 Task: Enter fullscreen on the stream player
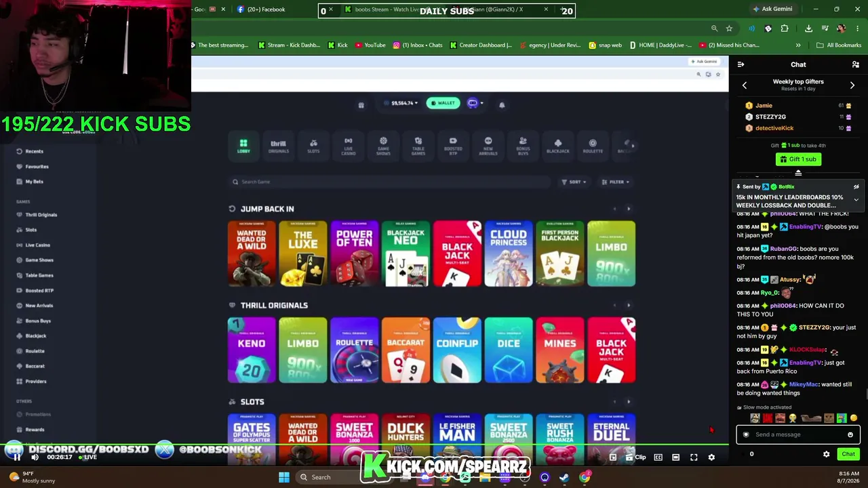pos(694,457)
